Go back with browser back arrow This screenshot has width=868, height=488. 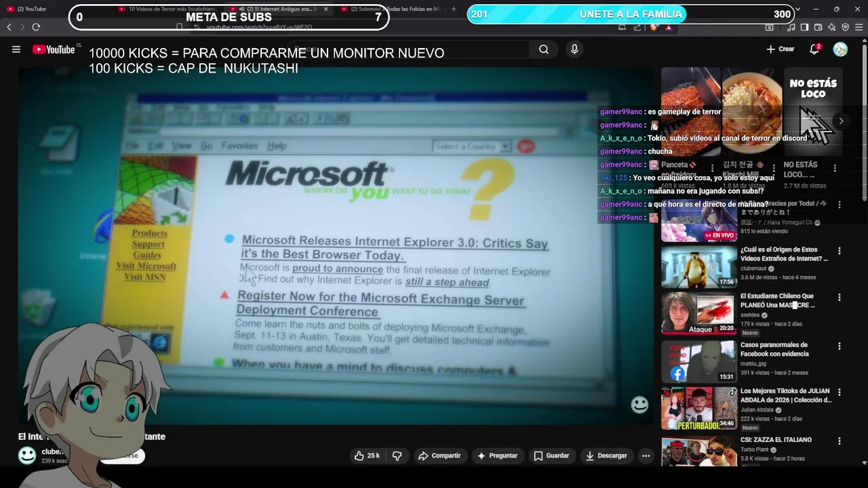click(9, 27)
